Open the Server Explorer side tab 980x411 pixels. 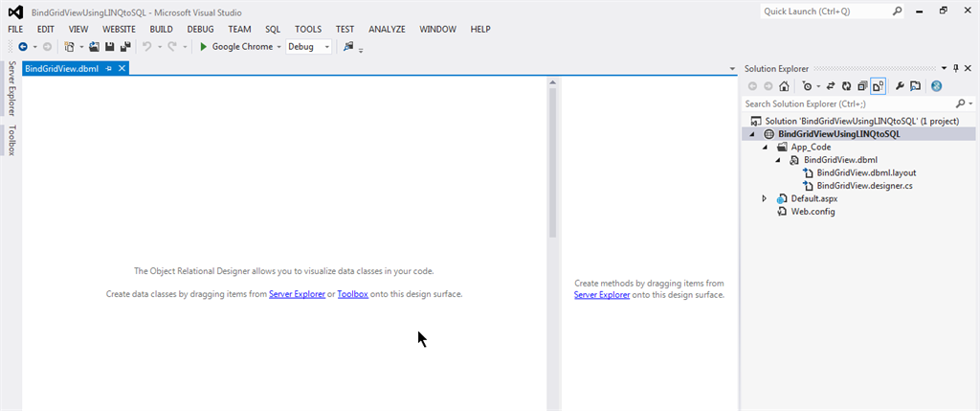pyautogui.click(x=11, y=88)
